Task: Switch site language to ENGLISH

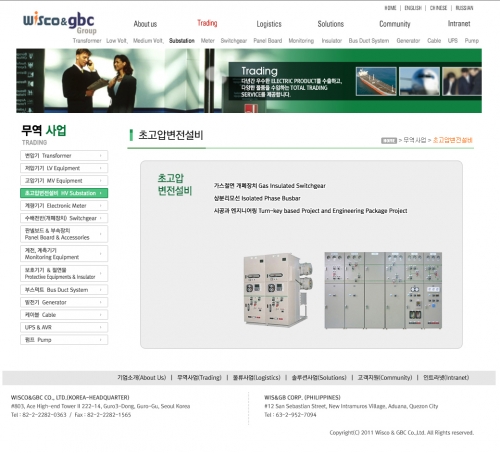Action: point(413,8)
